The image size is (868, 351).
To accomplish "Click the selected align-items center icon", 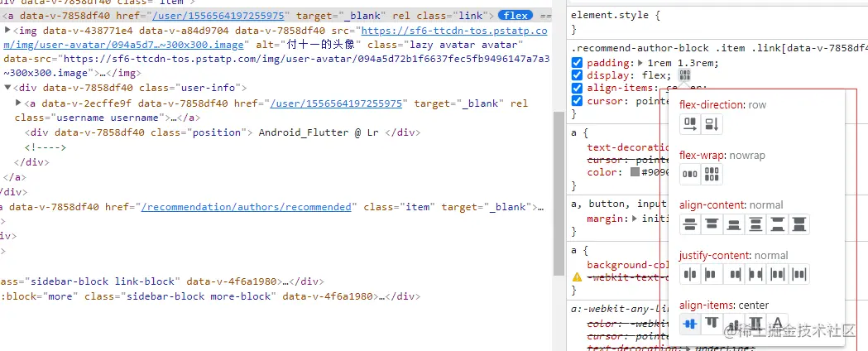I will [690, 324].
